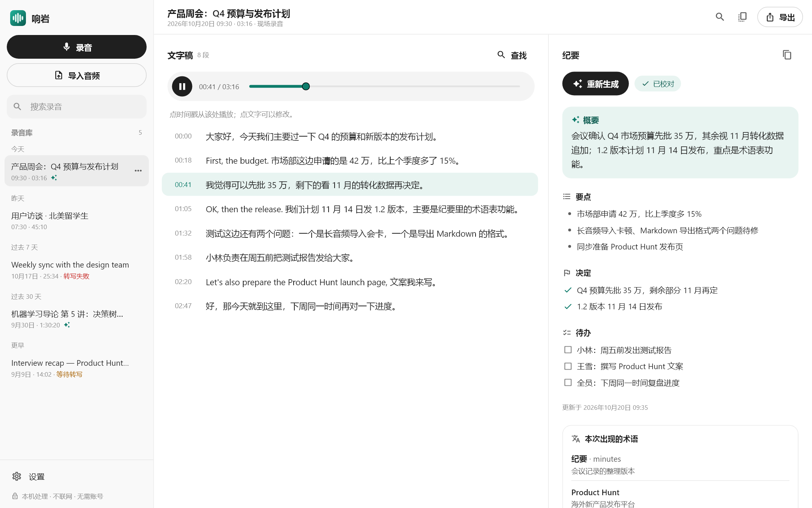The image size is (812, 508).
Task: Click the checkmark for 1.2 版本 11 月 14 日发布
Action: (568, 306)
